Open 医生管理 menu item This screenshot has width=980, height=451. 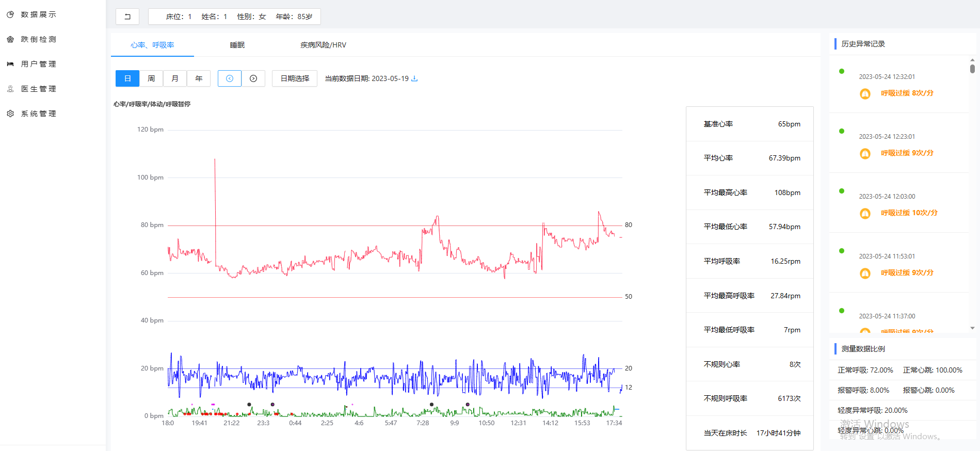39,89
